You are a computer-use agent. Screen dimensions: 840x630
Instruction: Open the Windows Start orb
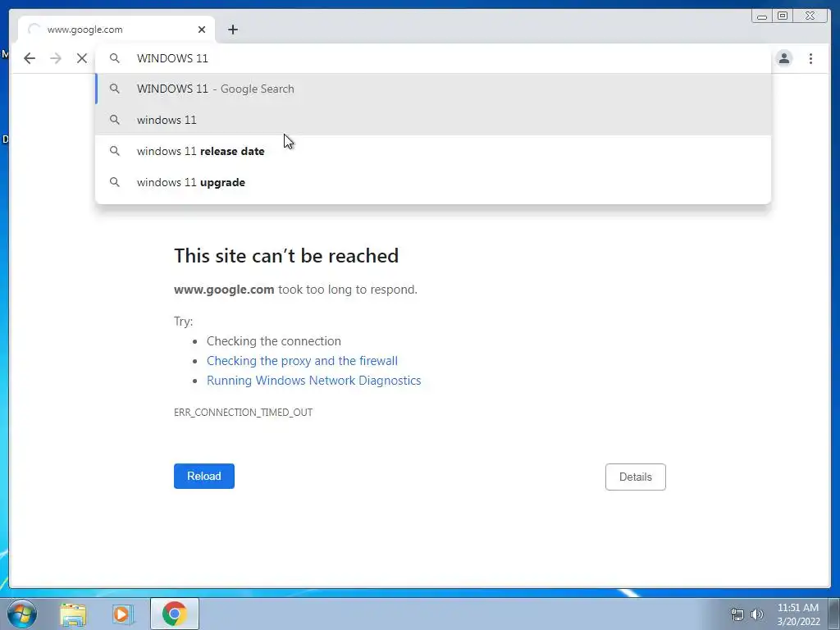(x=22, y=614)
